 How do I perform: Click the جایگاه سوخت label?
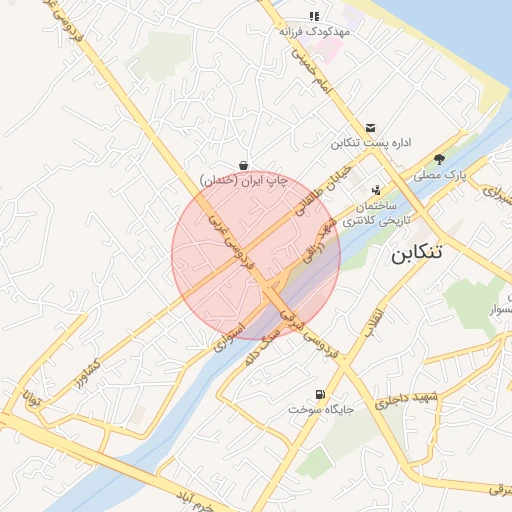point(321,410)
